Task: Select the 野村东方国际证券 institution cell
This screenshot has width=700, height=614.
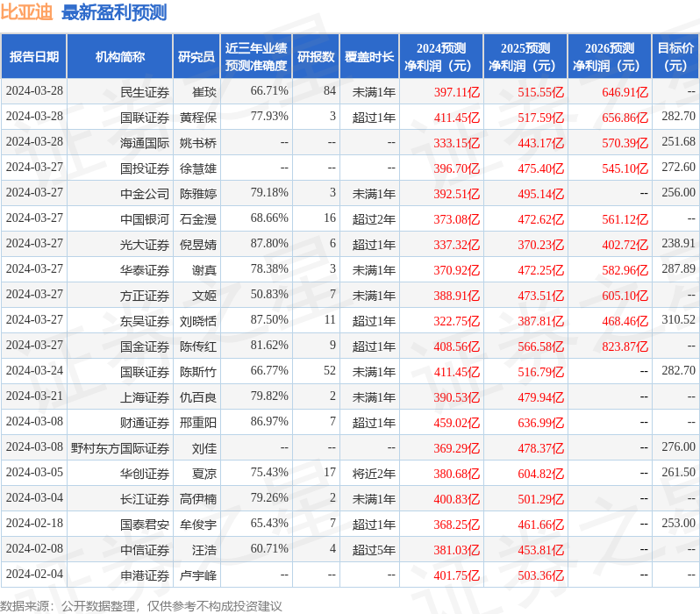Action: (120, 448)
